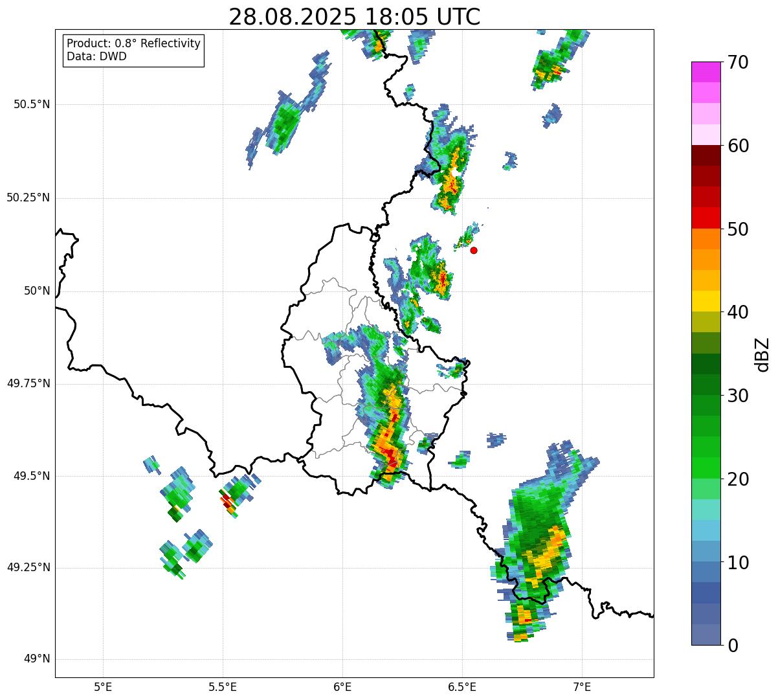Click the Product 0.8° Reflectivity info box
The width and height of the screenshot is (778, 700).
[x=133, y=51]
